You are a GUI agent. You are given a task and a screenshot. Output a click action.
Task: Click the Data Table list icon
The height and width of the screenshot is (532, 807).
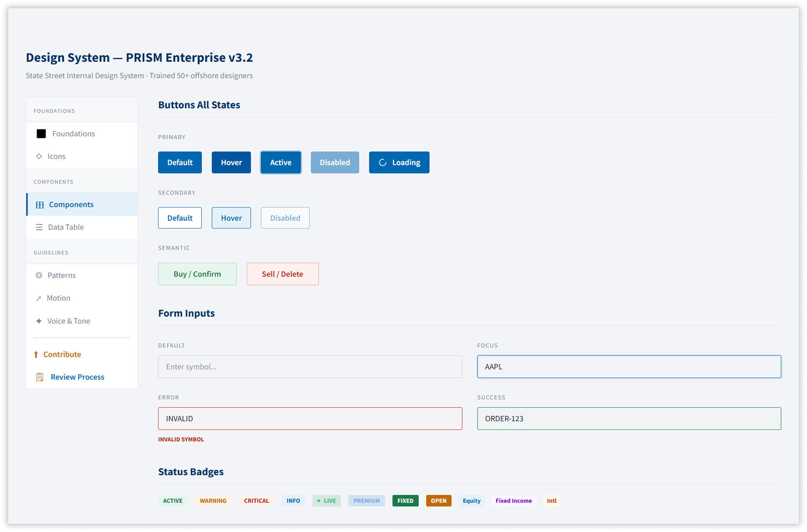[39, 227]
